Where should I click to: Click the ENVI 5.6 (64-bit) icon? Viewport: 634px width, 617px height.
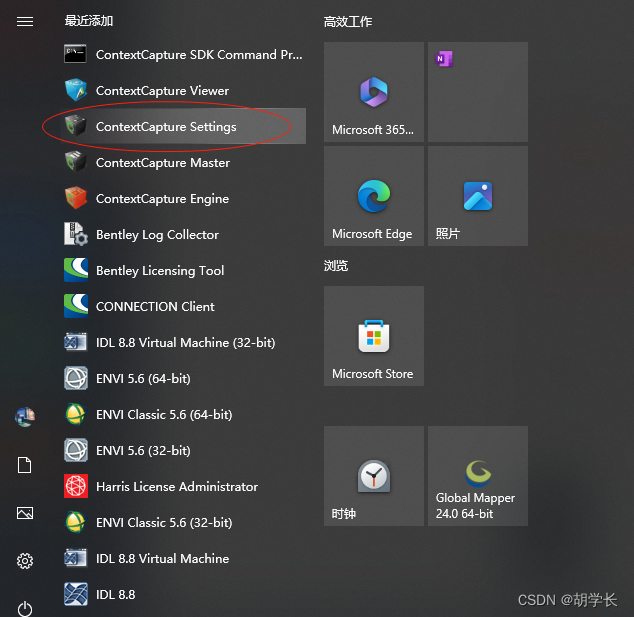point(76,378)
